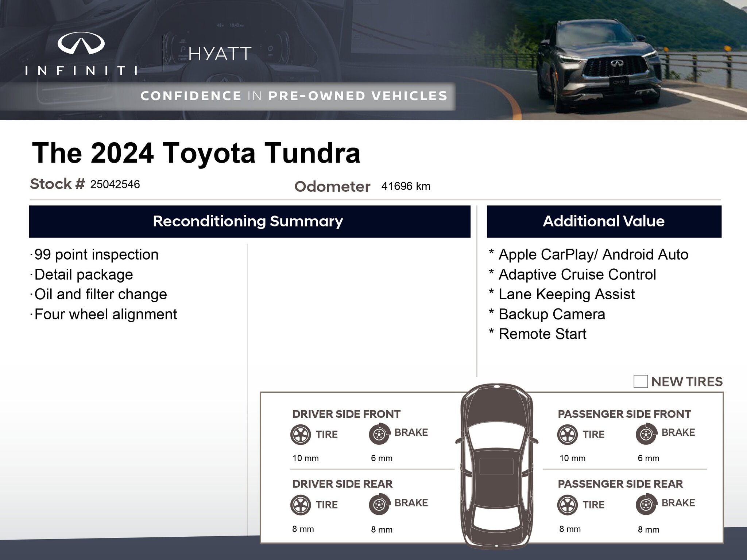The image size is (747, 560).
Task: Click the odometer value 41696 km
Action: click(406, 186)
